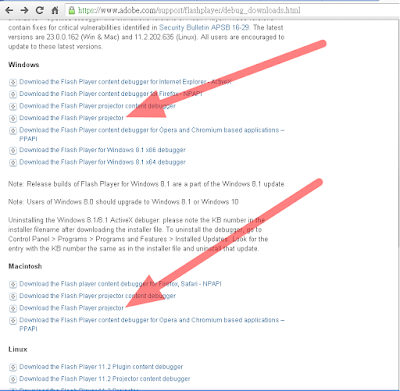Viewport: 400px width, 391px height.
Task: Download Windows debugger for Opera and Chromium PPAPI
Action: 152,134
